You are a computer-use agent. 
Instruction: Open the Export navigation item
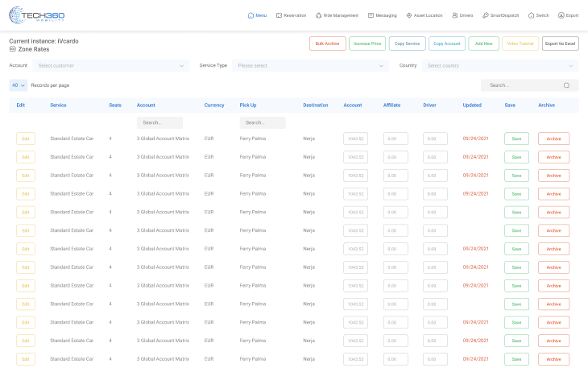pos(568,15)
